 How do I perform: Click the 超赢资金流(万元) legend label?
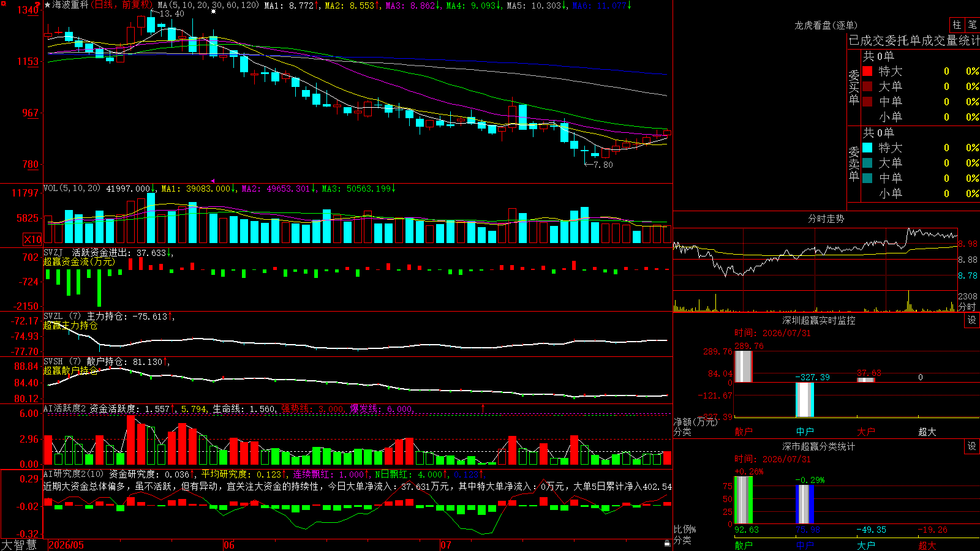coord(79,261)
